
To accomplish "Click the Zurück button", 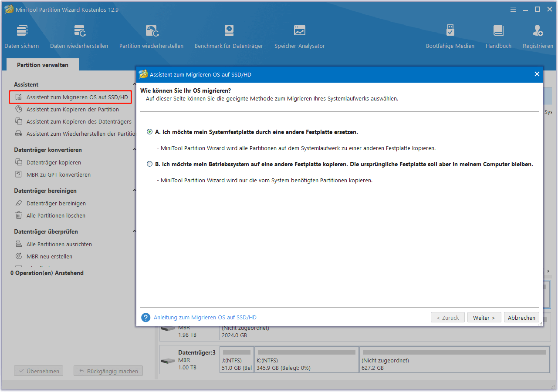I will [x=448, y=318].
